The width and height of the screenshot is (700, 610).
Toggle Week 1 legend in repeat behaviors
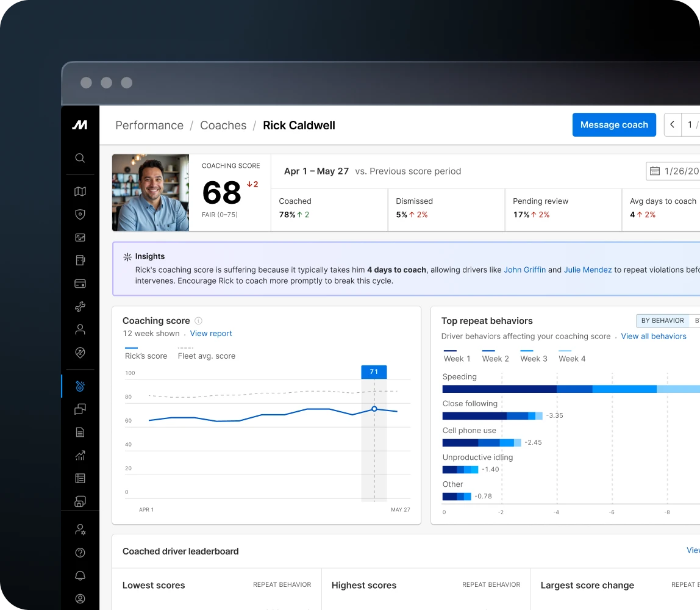[457, 356]
